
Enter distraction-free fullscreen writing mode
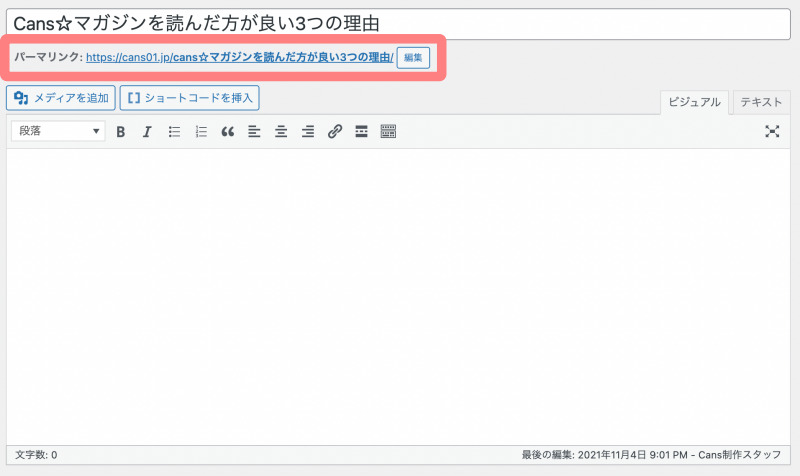pyautogui.click(x=772, y=131)
